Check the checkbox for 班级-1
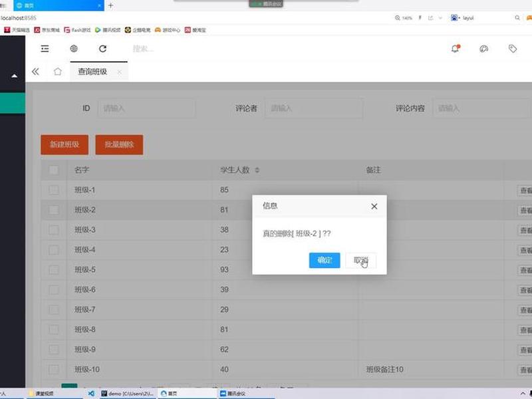Image resolution: width=532 pixels, height=399 pixels. 54,190
